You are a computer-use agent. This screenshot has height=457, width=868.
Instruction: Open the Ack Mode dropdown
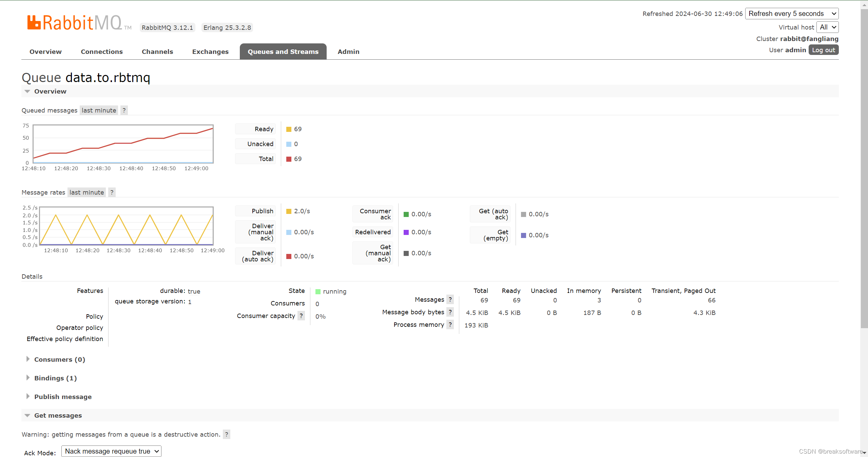click(111, 451)
